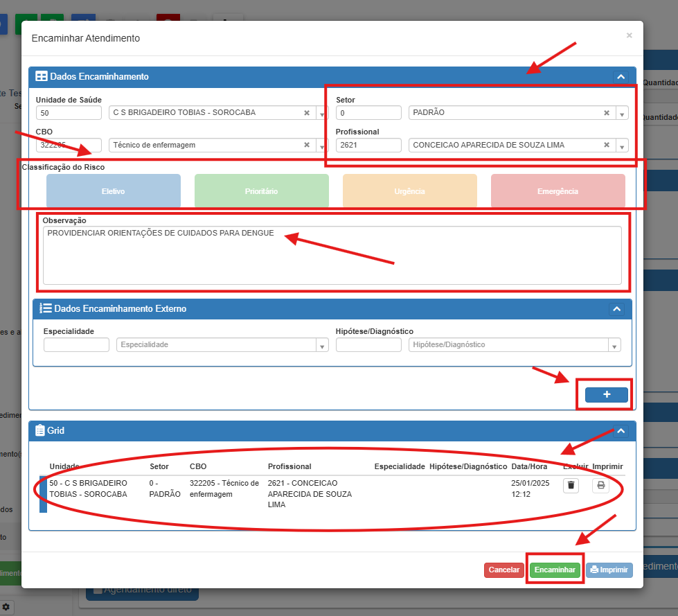The image size is (678, 616).
Task: Open the Especialidade dropdown
Action: pyautogui.click(x=322, y=345)
